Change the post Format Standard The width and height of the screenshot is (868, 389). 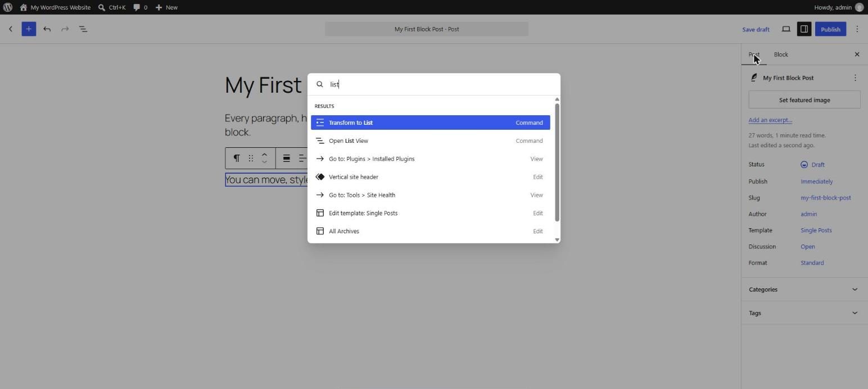click(812, 263)
